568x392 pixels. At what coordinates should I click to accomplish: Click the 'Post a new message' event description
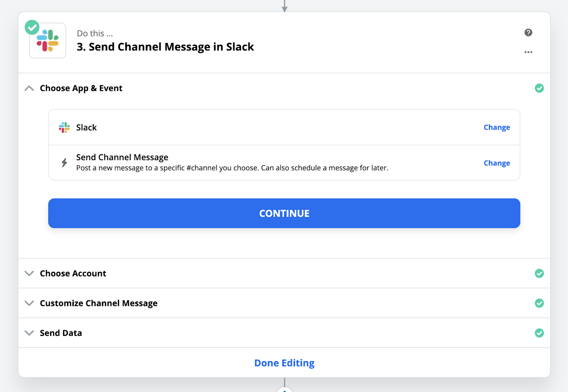(232, 168)
